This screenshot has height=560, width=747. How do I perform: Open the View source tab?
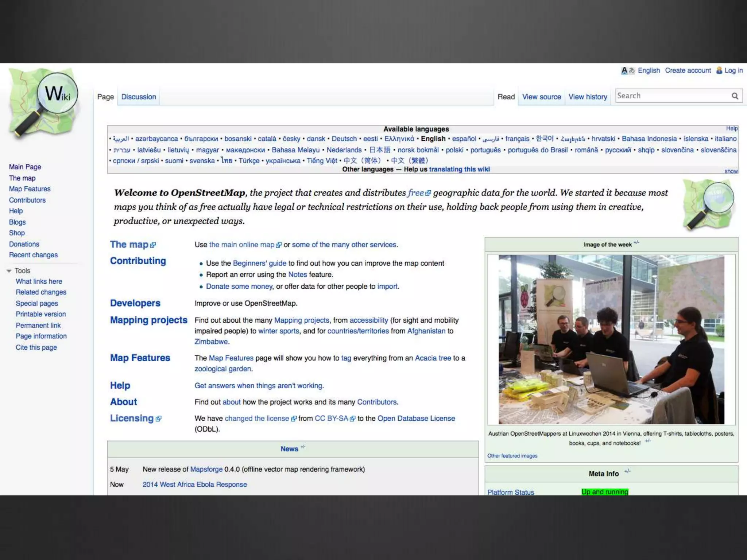(541, 97)
